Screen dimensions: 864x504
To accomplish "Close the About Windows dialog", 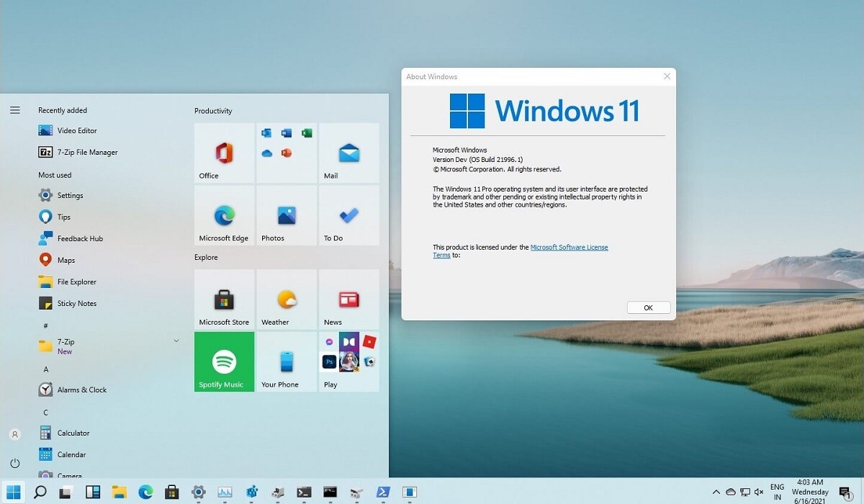I will click(x=667, y=76).
